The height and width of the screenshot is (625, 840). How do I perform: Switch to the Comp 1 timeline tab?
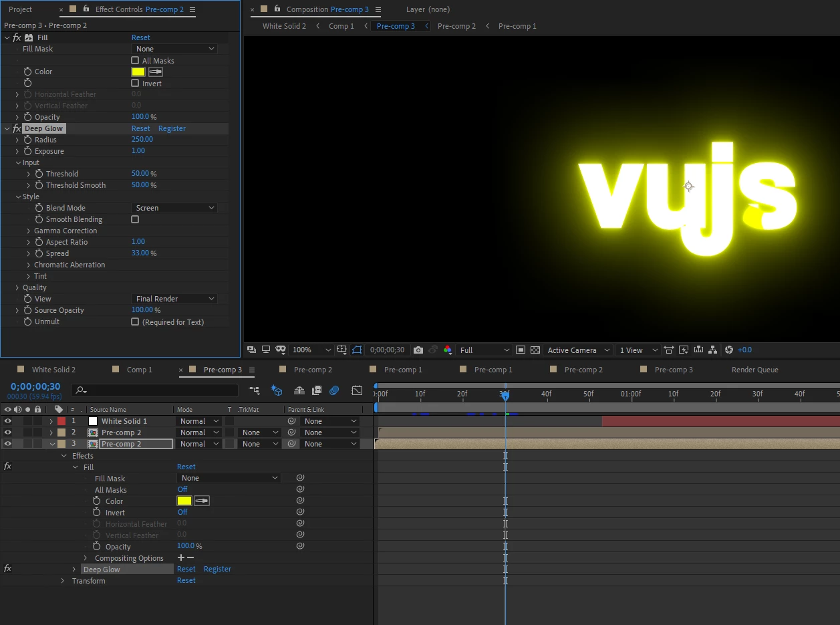click(x=140, y=370)
